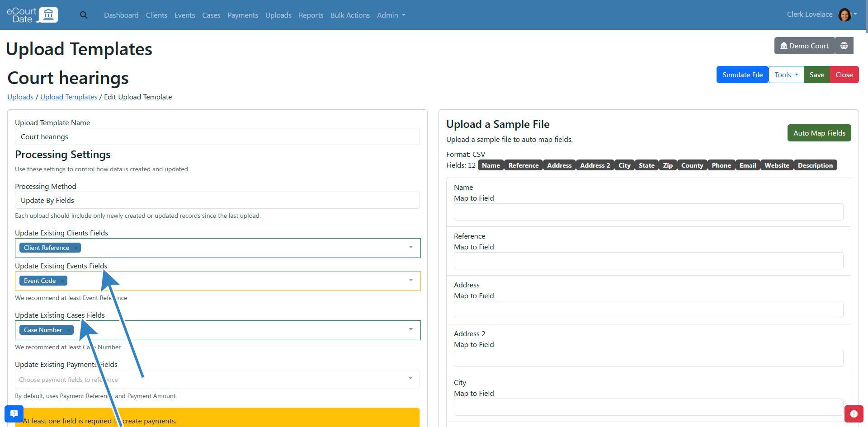The width and height of the screenshot is (868, 427).
Task: Click the Description field badge
Action: click(x=815, y=165)
